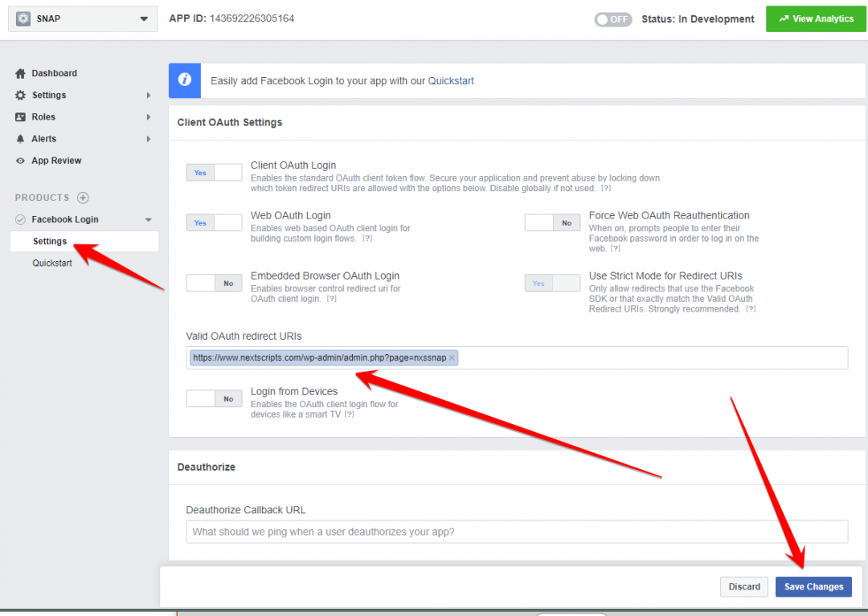The width and height of the screenshot is (868, 616).
Task: Click Save Changes button
Action: tap(813, 587)
